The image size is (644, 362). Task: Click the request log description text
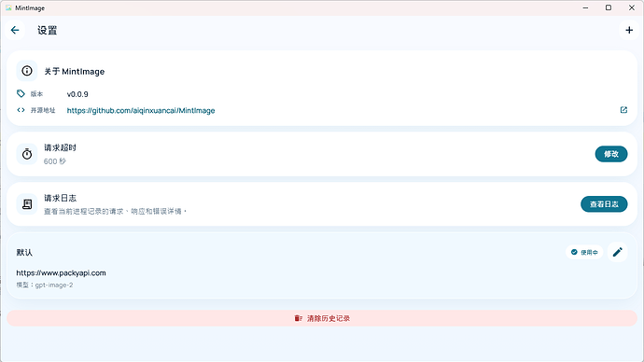pos(116,212)
